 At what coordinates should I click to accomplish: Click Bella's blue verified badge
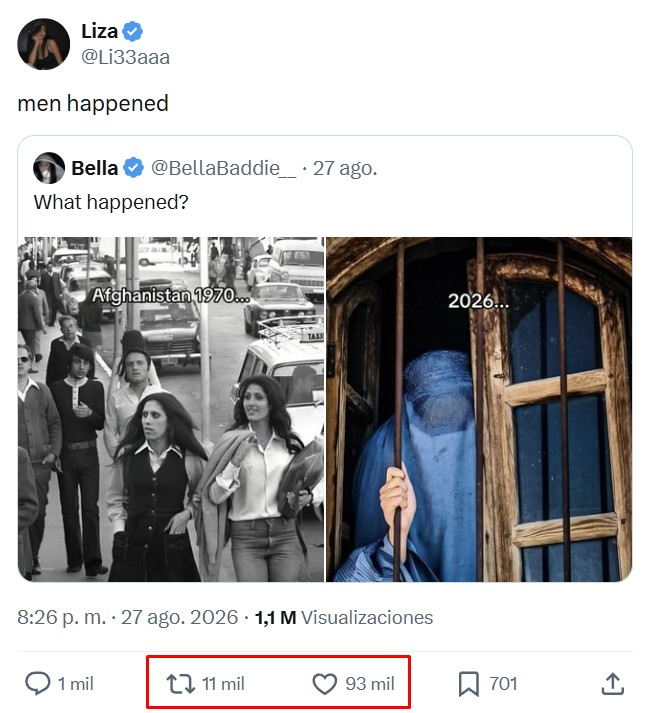(133, 168)
